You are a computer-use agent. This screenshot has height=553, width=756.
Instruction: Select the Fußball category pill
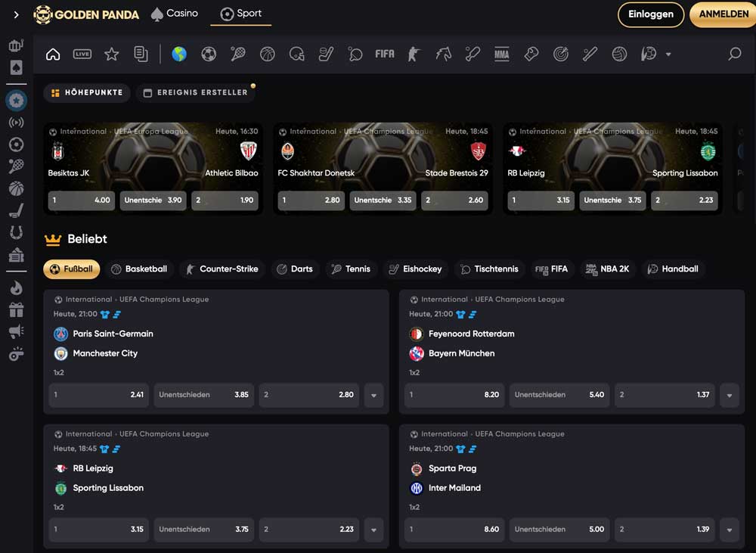[x=71, y=269]
